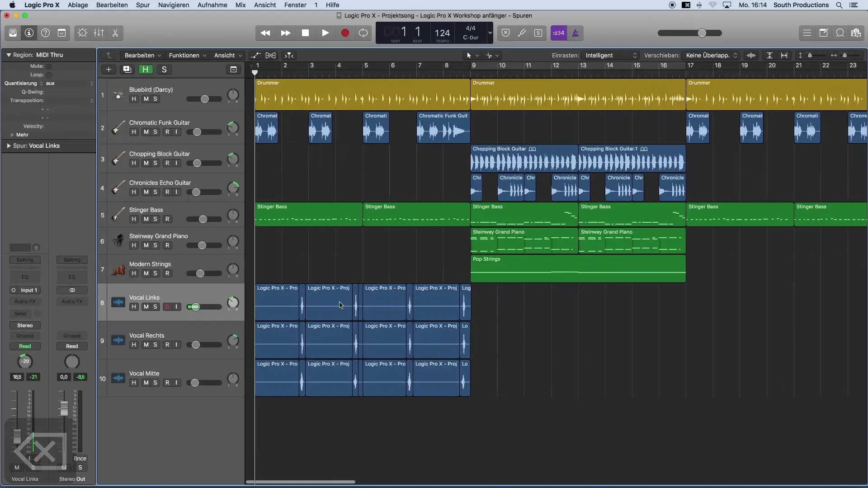Mute the Bluebird (Darcy) track

[146, 99]
